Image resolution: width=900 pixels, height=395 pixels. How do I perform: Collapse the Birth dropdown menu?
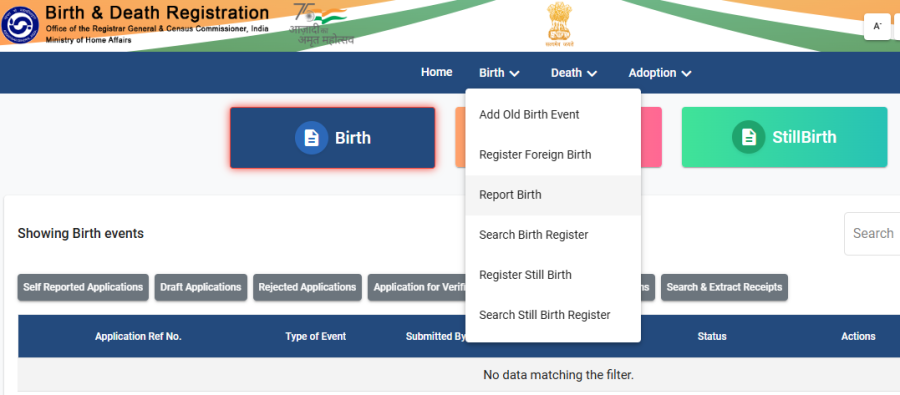click(x=499, y=73)
